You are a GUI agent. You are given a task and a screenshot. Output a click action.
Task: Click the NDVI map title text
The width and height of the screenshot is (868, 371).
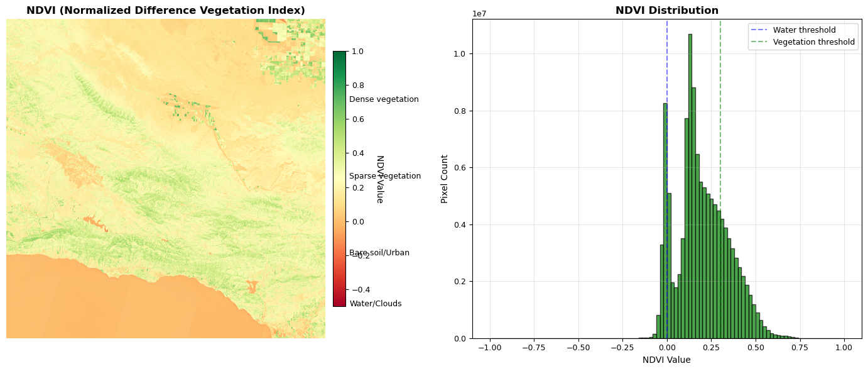point(166,11)
